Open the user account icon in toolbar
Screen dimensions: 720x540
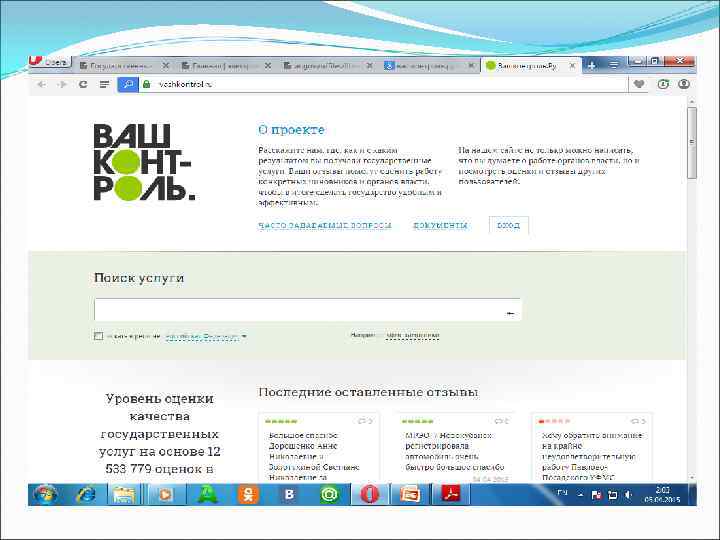coord(684,84)
